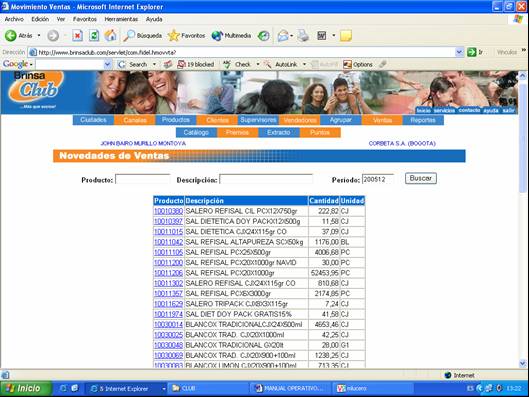Open the Extracto sub-tab
The image size is (529, 397).
279,133
